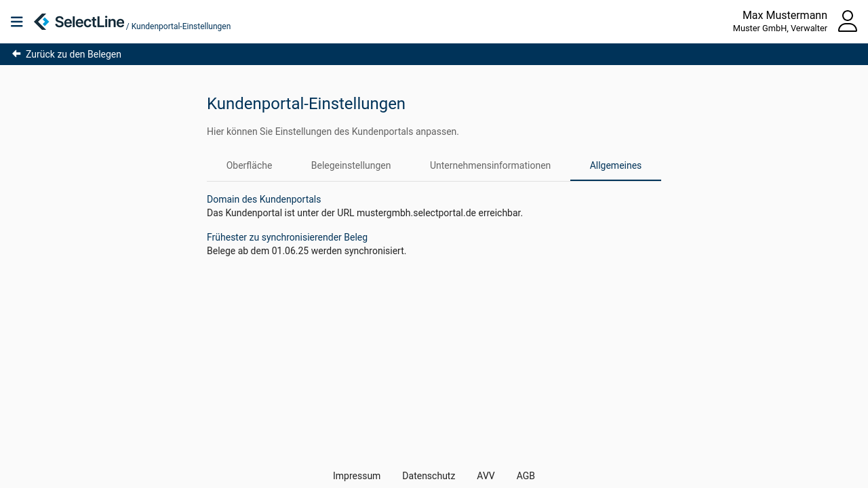Open the hamburger navigation menu
The height and width of the screenshot is (488, 868).
[x=17, y=22]
